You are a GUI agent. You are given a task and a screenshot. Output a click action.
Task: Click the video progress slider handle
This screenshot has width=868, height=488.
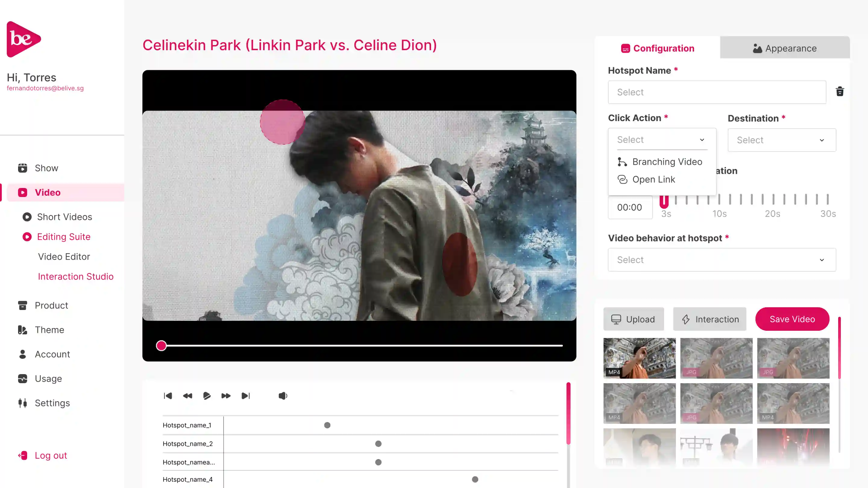pyautogui.click(x=162, y=346)
